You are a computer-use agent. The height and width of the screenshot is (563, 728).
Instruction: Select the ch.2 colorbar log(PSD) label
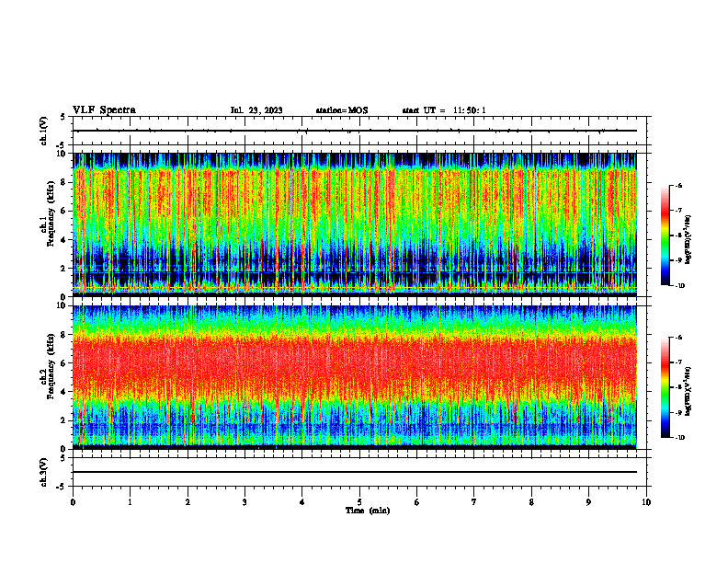click(688, 392)
